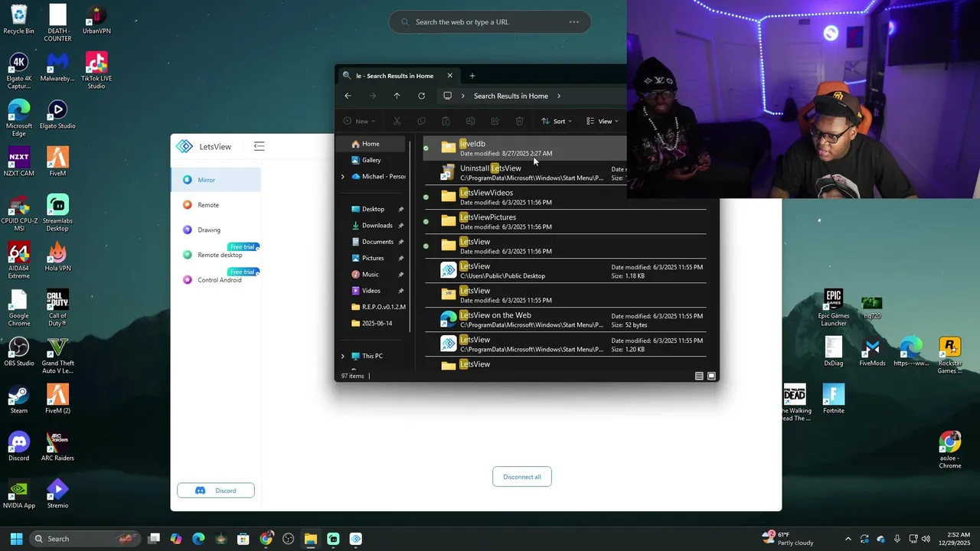Switch Explorer to large thumbnails view

click(711, 376)
